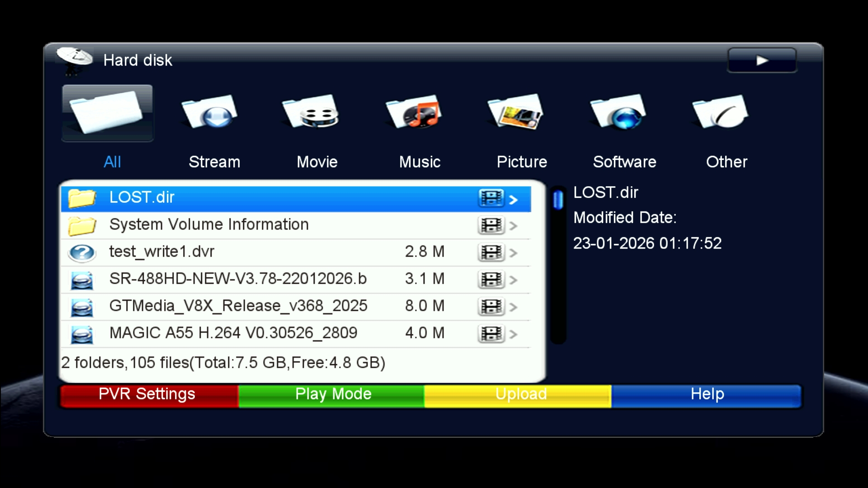Select SR-488HD-NEW-V3.78 firmware file

pyautogui.click(x=238, y=279)
